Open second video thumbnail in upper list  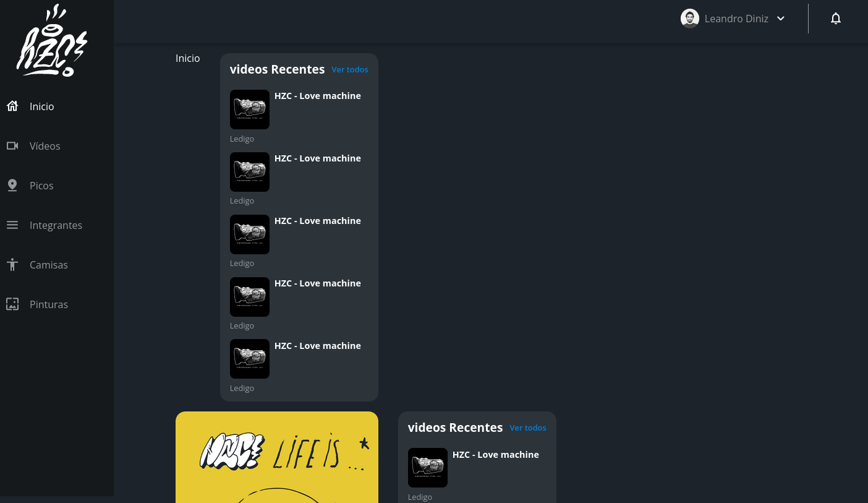pos(250,172)
